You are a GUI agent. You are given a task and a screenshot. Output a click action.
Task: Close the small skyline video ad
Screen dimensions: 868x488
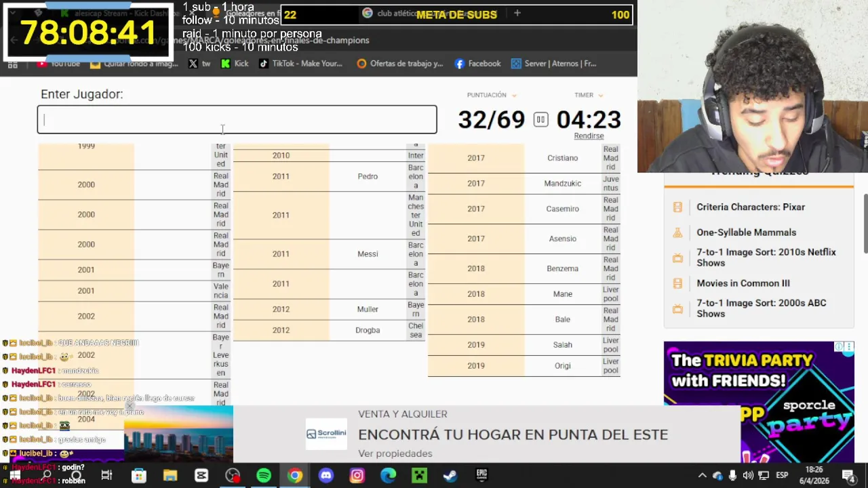pos(130,407)
